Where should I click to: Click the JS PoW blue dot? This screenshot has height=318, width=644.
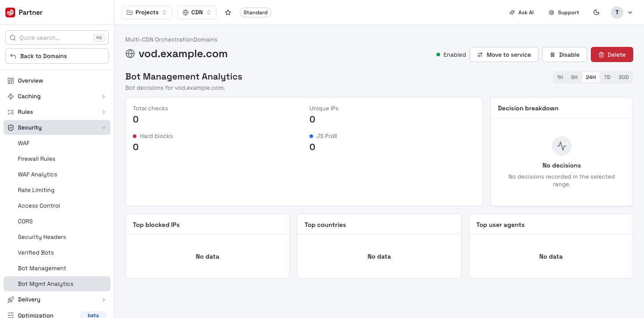(x=311, y=136)
